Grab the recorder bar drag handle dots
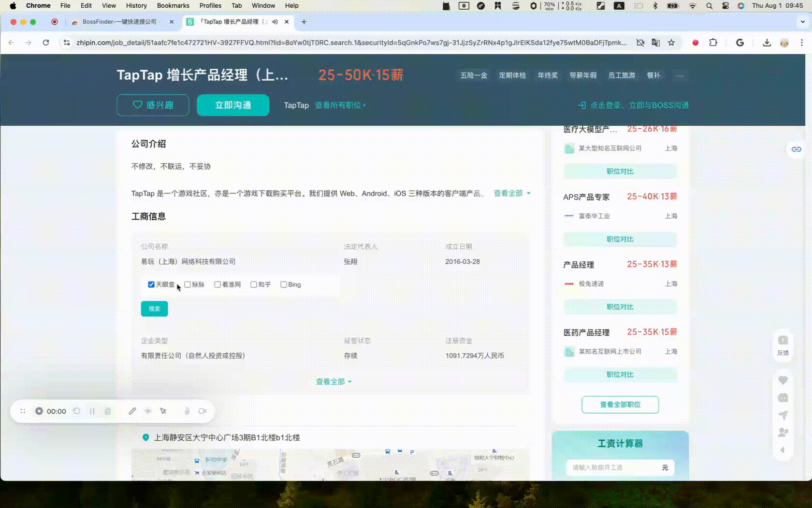Image resolution: width=812 pixels, height=508 pixels. pos(23,411)
